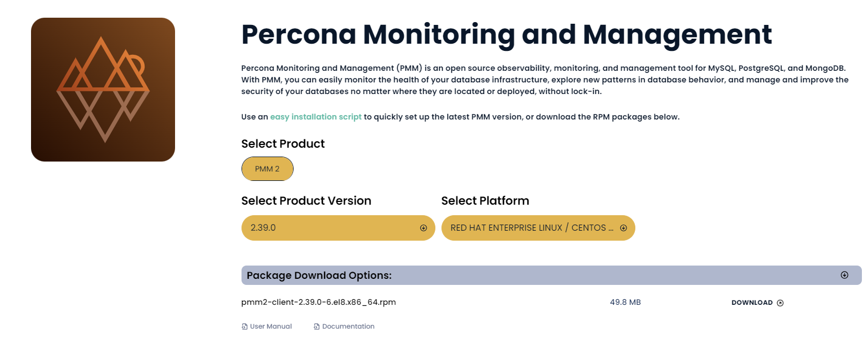Open the Red Hat Enterprise Linux platform dropdown
868x343 pixels.
(538, 228)
